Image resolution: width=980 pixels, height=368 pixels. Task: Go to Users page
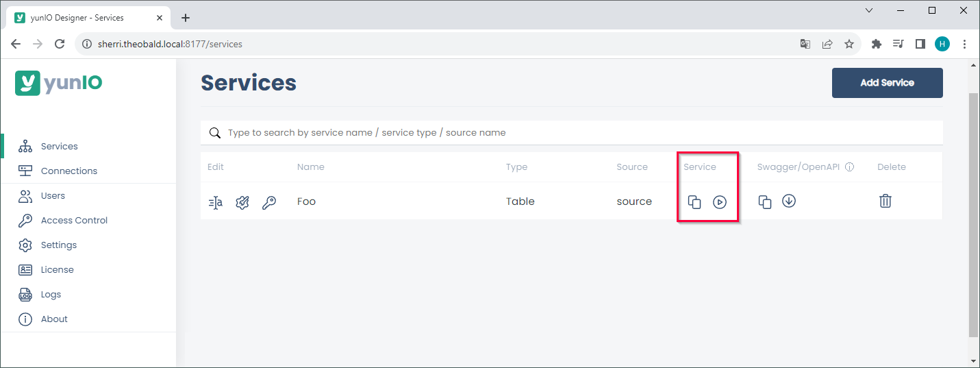[x=53, y=195]
